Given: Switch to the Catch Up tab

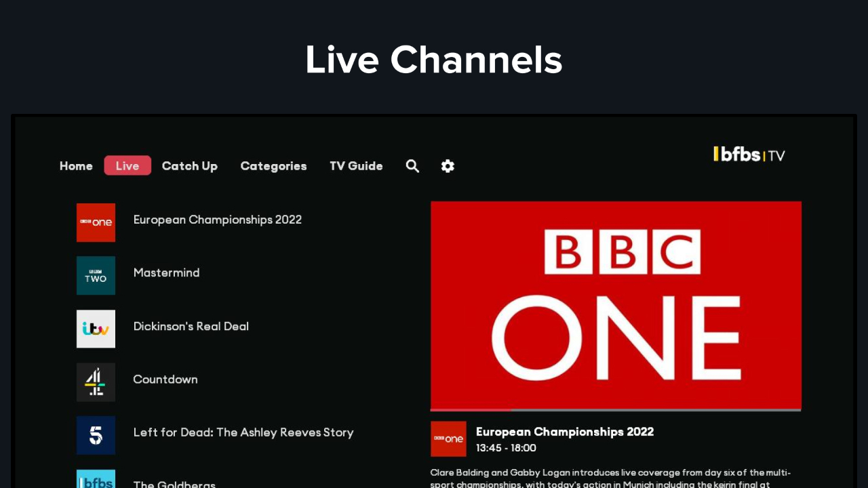Looking at the screenshot, I should 190,166.
